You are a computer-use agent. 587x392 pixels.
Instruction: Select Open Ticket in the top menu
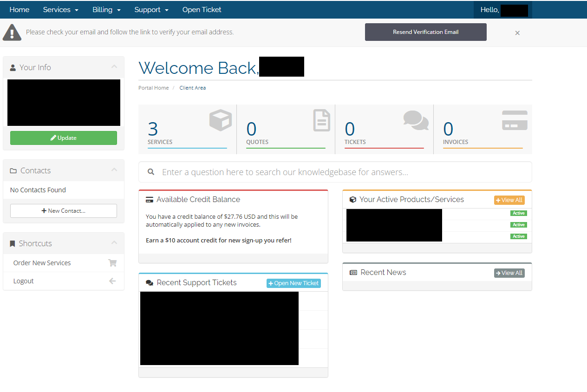coord(202,10)
